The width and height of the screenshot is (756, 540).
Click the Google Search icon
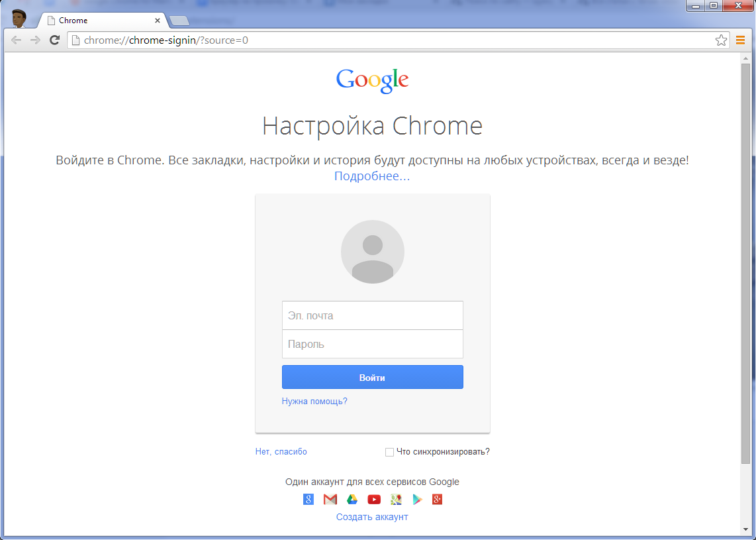308,499
